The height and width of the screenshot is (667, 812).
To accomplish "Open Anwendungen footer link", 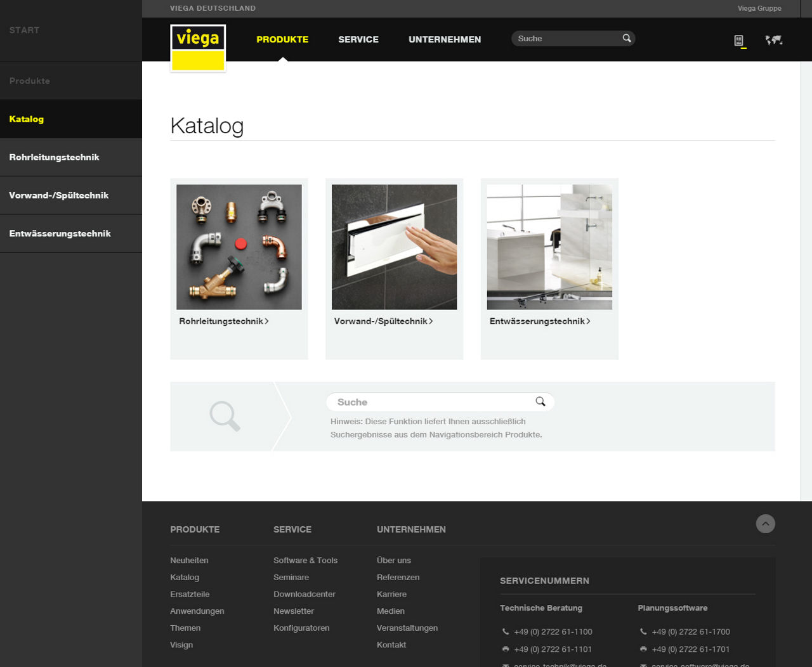I will pyautogui.click(x=197, y=611).
